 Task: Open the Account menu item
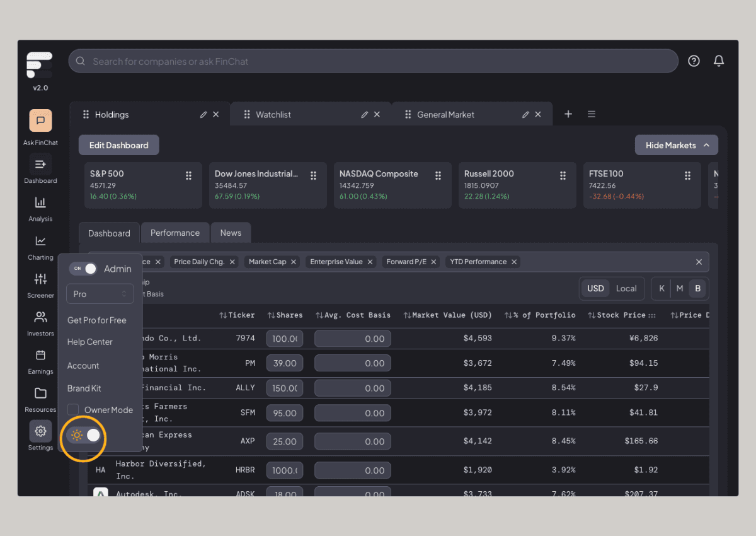pyautogui.click(x=83, y=366)
